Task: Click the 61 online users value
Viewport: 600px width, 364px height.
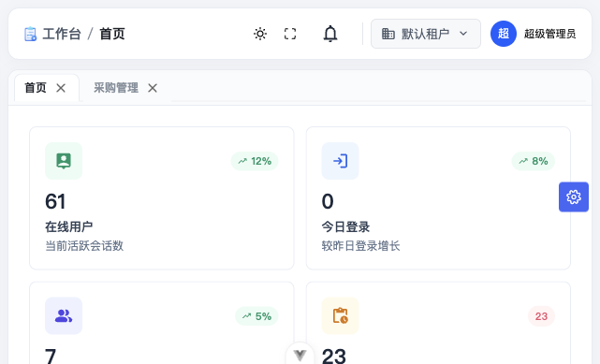Action: 55,201
